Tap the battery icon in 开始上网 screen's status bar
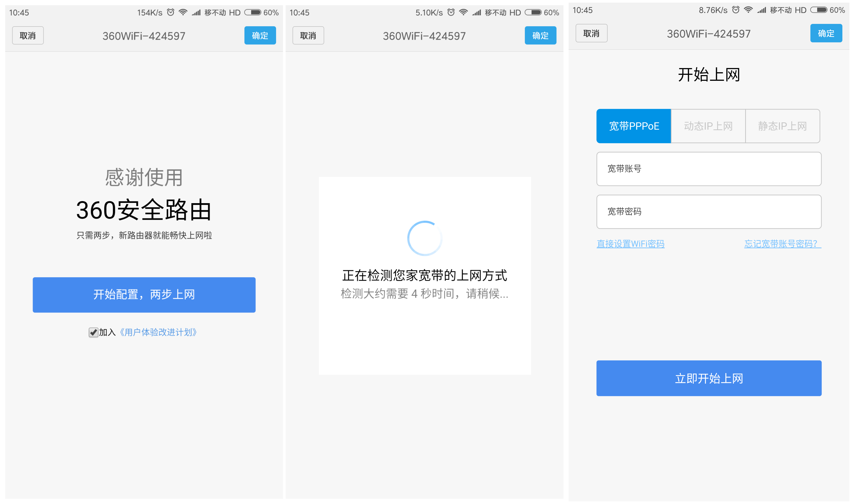 pos(819,10)
